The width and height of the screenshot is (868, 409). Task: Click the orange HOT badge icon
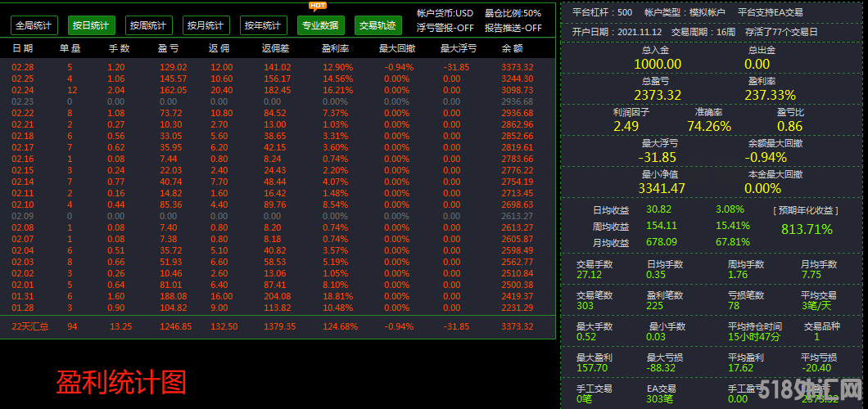click(319, 6)
